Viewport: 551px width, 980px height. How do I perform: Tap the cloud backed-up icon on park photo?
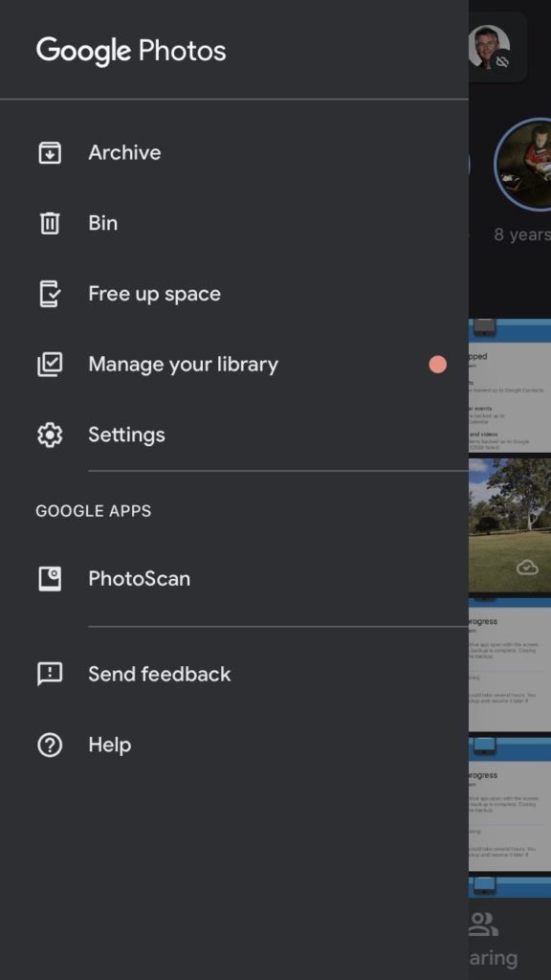coord(528,567)
